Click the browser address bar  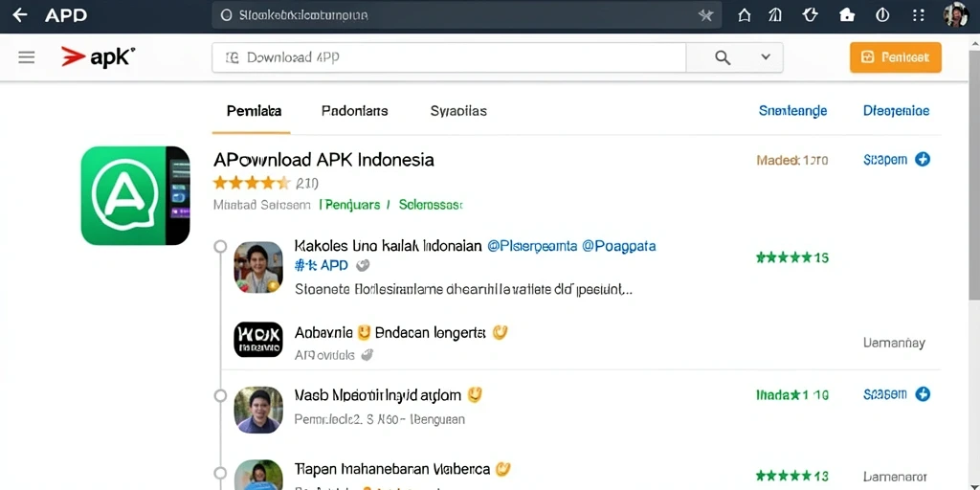click(466, 15)
